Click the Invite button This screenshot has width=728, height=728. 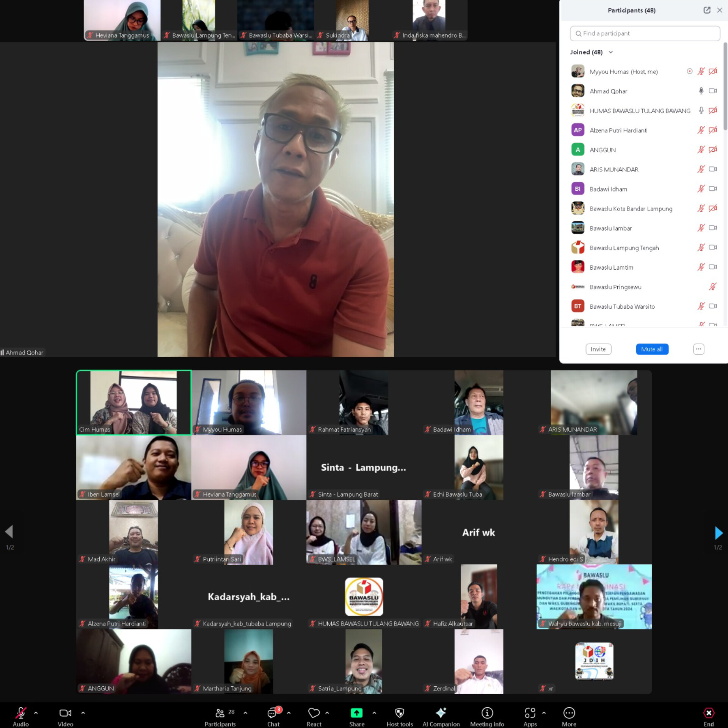598,349
